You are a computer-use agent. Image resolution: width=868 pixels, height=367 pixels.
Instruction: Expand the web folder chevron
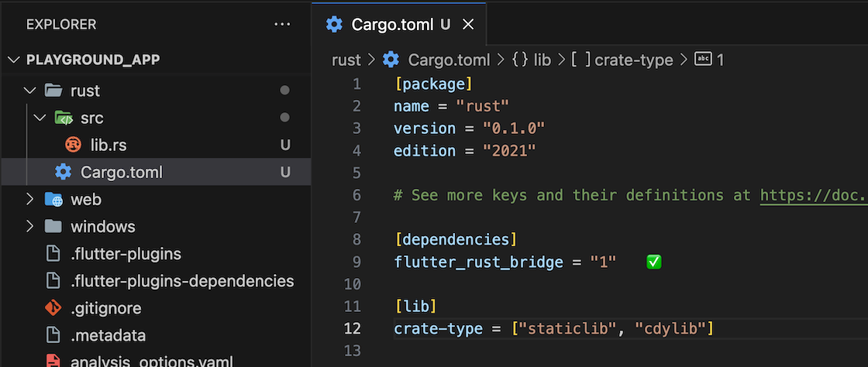[x=29, y=200]
